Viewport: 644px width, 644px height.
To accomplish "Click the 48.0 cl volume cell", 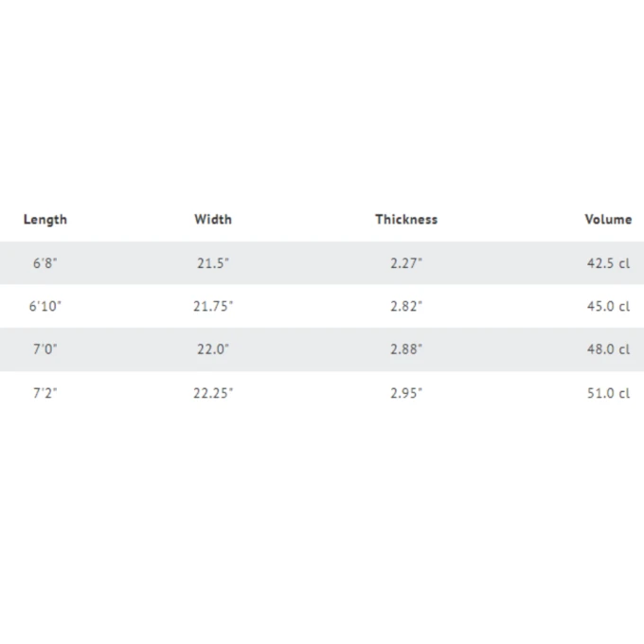I will pyautogui.click(x=608, y=349).
